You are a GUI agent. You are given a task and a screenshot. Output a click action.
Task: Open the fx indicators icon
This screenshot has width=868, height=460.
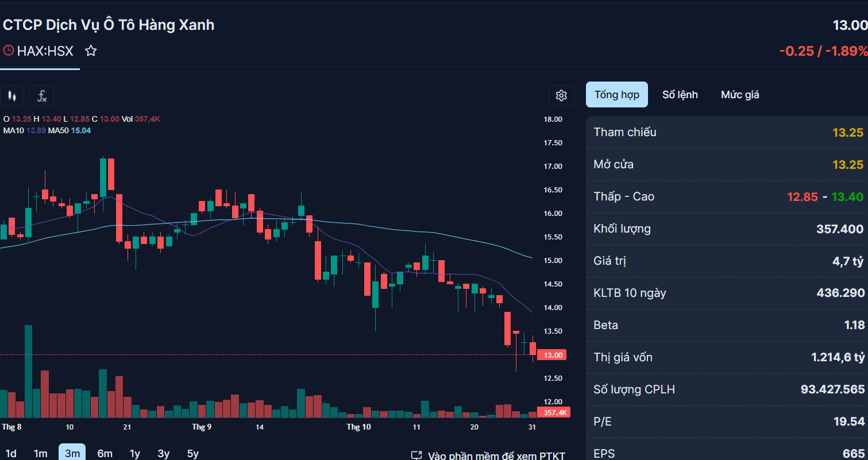(x=42, y=96)
